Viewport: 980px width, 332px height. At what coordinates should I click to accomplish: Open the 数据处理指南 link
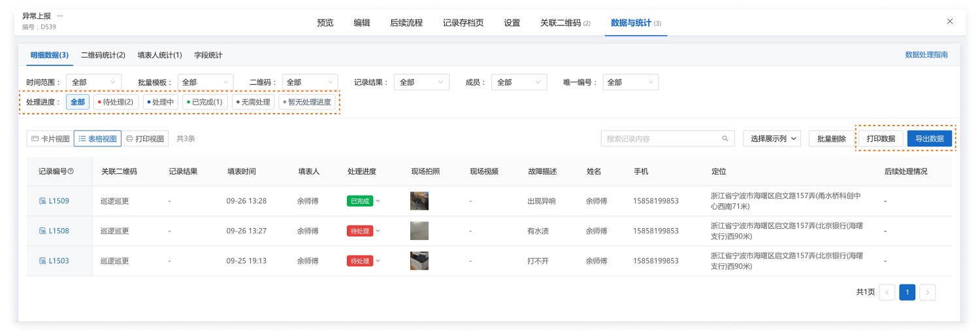coord(926,55)
